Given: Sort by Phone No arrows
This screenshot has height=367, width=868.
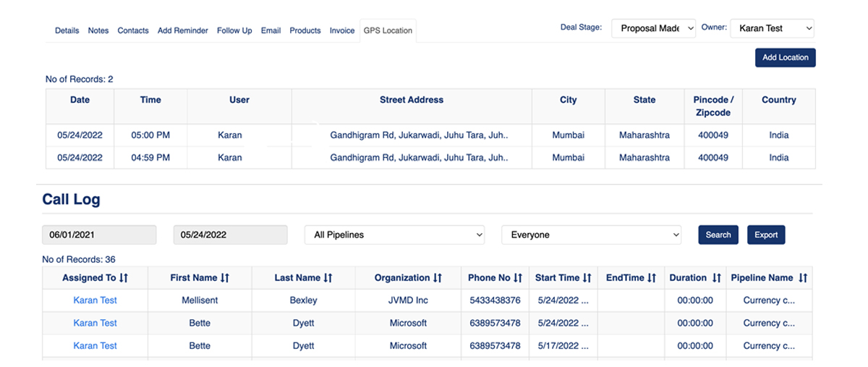Looking at the screenshot, I should point(518,278).
